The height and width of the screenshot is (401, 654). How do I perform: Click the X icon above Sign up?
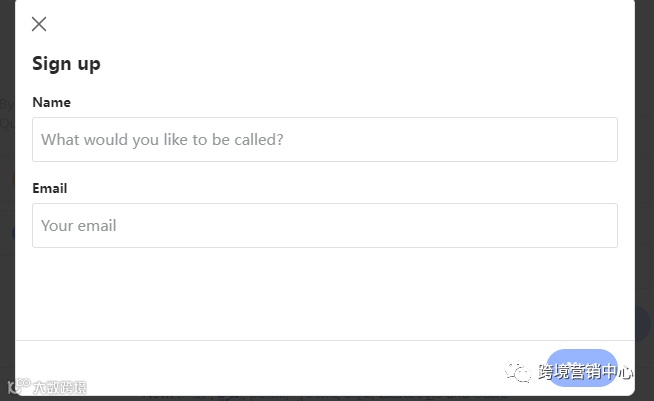[39, 24]
